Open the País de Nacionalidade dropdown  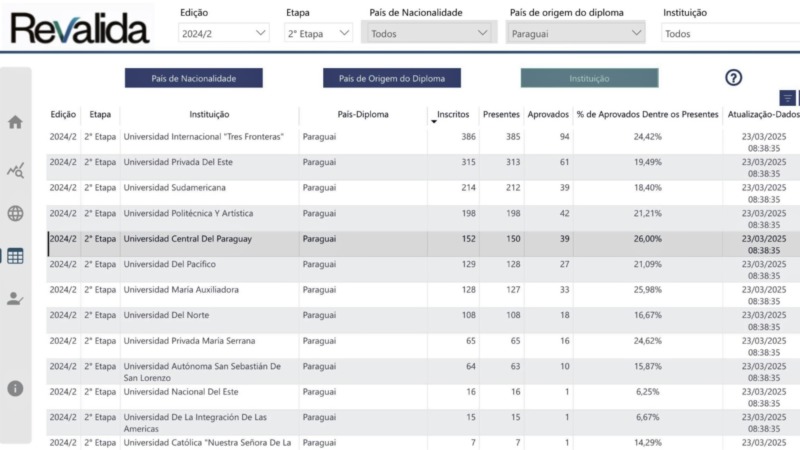(x=429, y=33)
